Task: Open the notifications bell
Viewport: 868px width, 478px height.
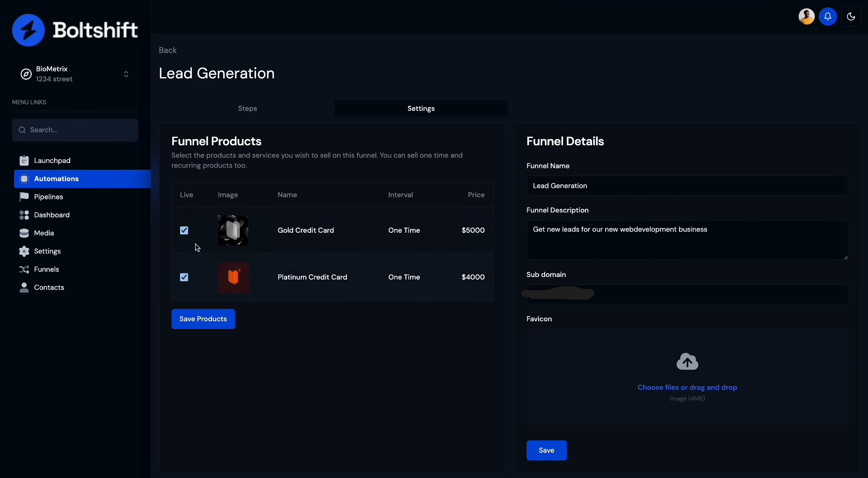Action: pos(828,17)
